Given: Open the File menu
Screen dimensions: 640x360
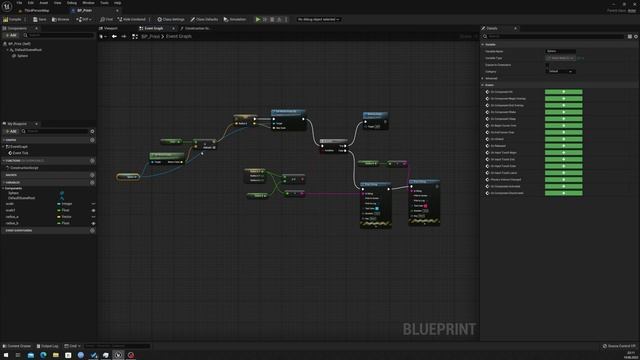Looking at the screenshot, I should point(19,3).
